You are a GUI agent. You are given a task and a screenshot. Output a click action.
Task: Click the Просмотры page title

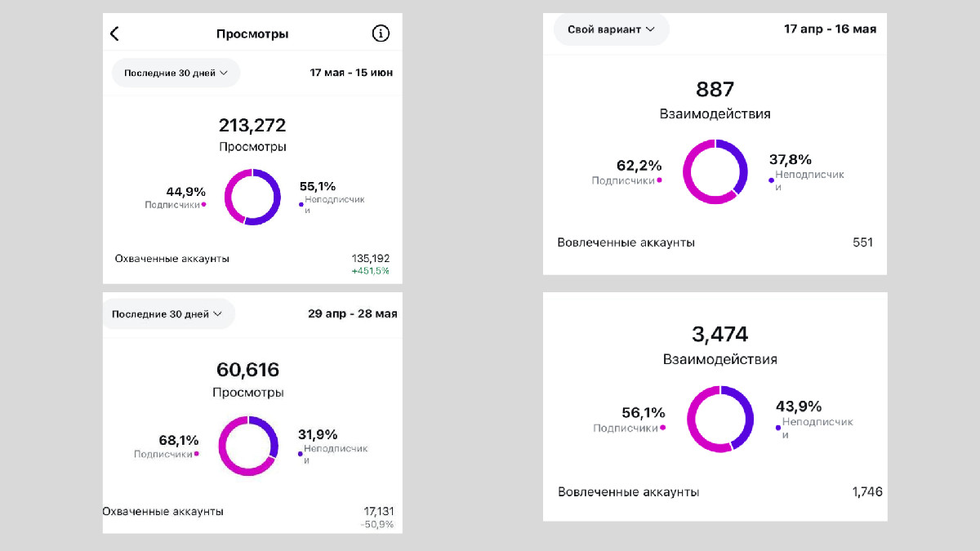(252, 34)
